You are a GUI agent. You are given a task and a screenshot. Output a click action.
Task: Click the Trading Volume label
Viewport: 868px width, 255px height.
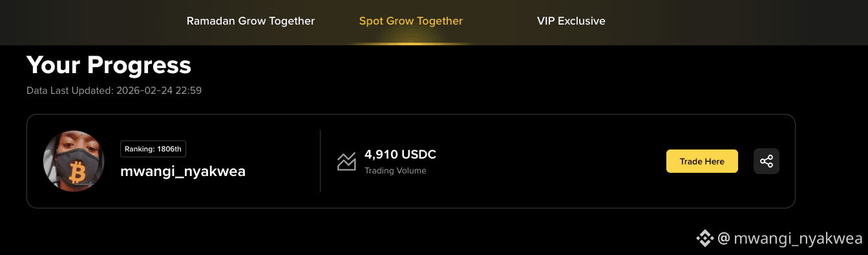(396, 171)
